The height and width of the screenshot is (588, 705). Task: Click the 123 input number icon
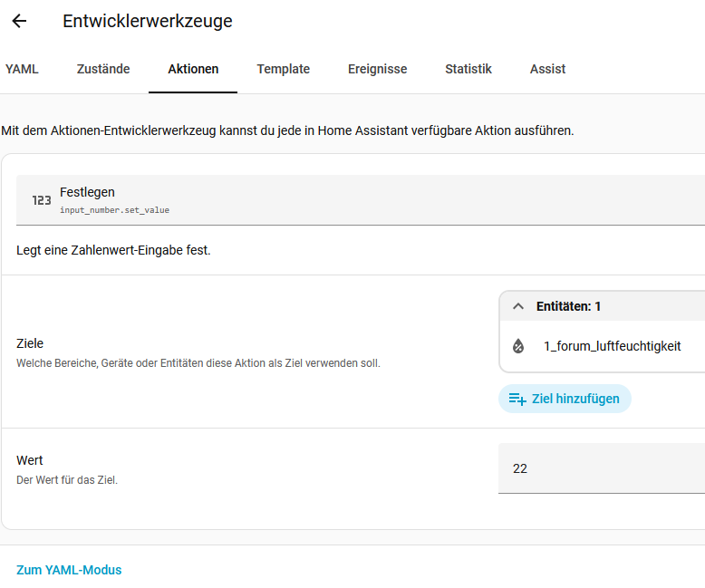(42, 200)
